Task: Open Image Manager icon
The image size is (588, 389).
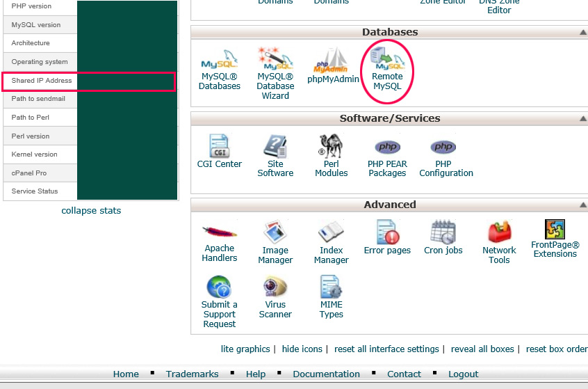Action: [x=275, y=232]
